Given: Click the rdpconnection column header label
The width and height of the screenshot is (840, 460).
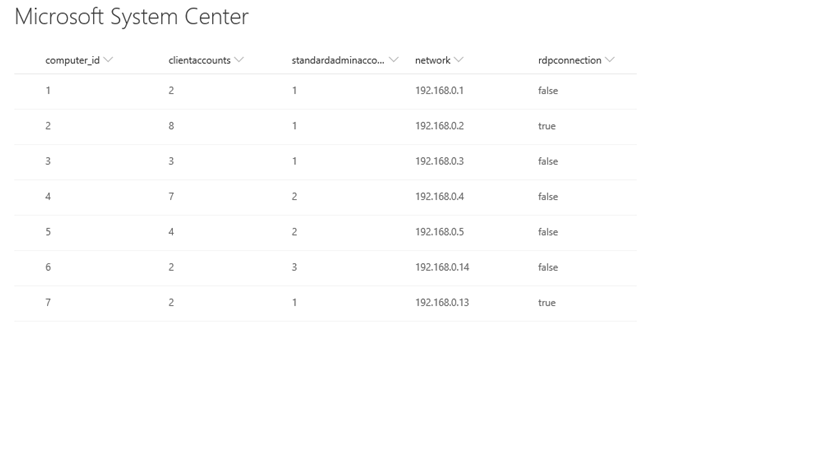Looking at the screenshot, I should (x=569, y=60).
